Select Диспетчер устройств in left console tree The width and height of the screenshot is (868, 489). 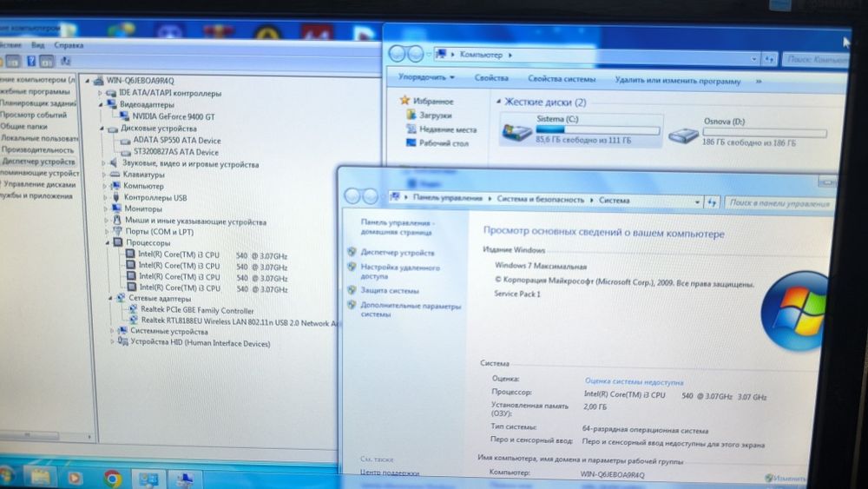pos(37,162)
